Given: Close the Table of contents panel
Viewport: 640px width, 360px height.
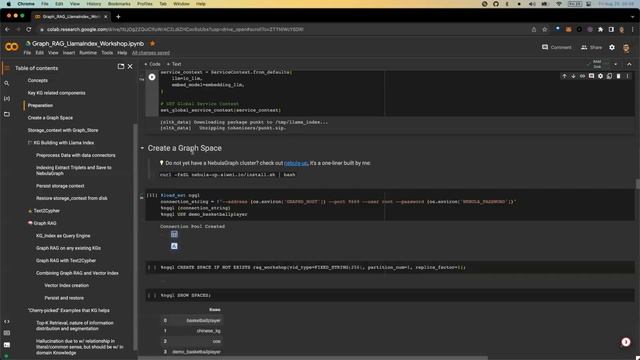Looking at the screenshot, I should [x=130, y=66].
